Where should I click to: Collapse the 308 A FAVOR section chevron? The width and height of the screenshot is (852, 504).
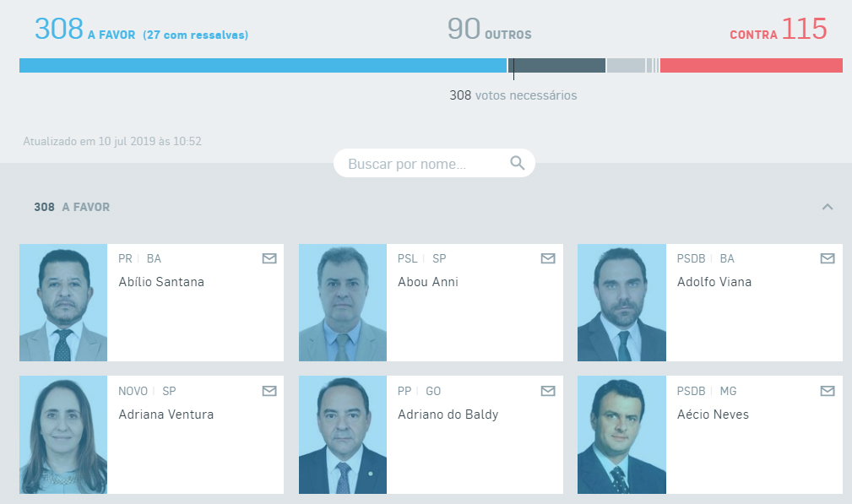828,207
